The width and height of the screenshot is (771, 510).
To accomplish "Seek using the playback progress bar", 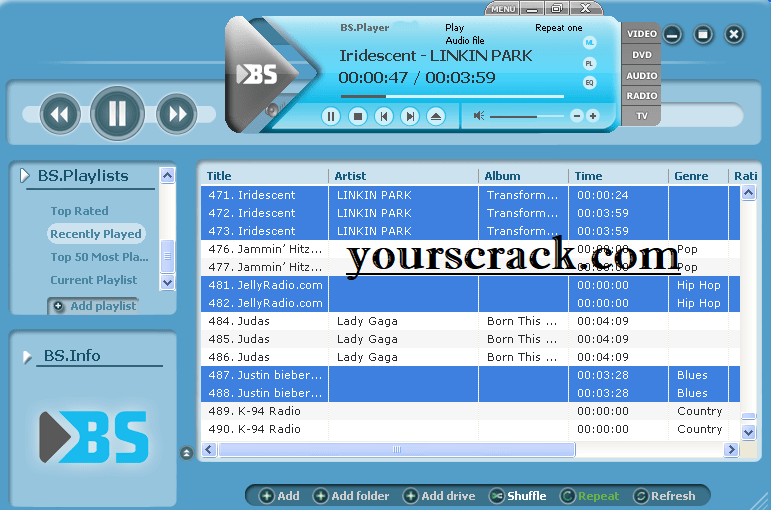I will [x=452, y=96].
